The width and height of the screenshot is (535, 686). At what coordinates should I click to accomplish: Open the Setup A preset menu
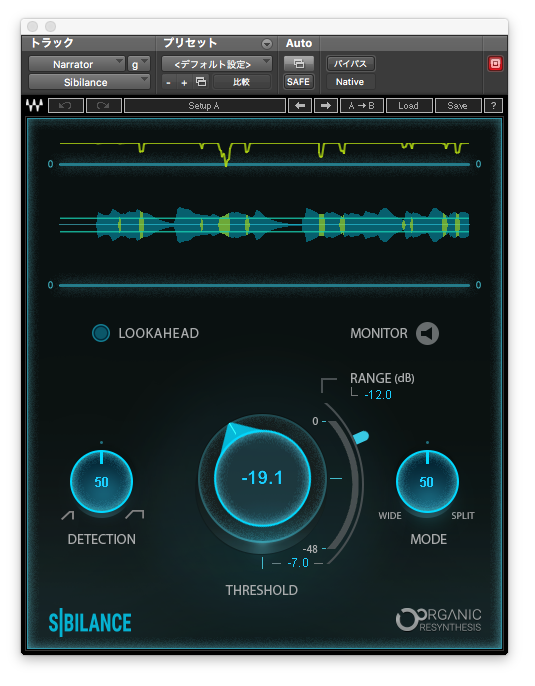coord(205,106)
